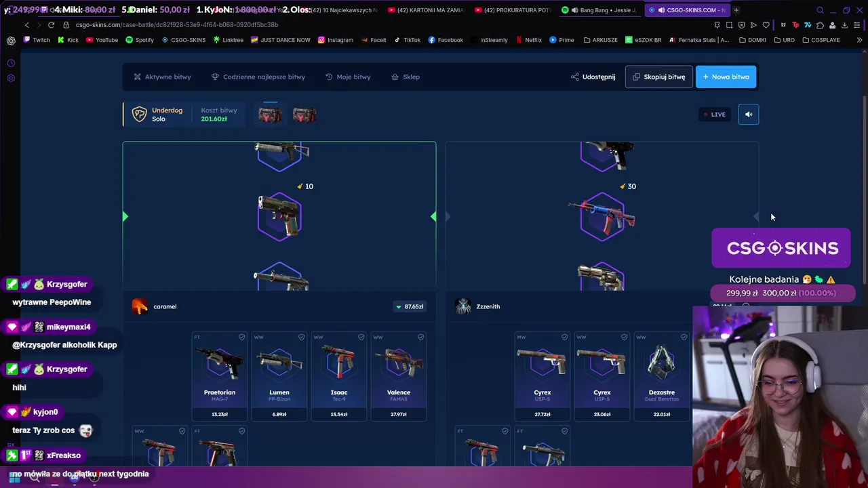Go forward with browser forward arrow
868x488 pixels.
tap(39, 25)
